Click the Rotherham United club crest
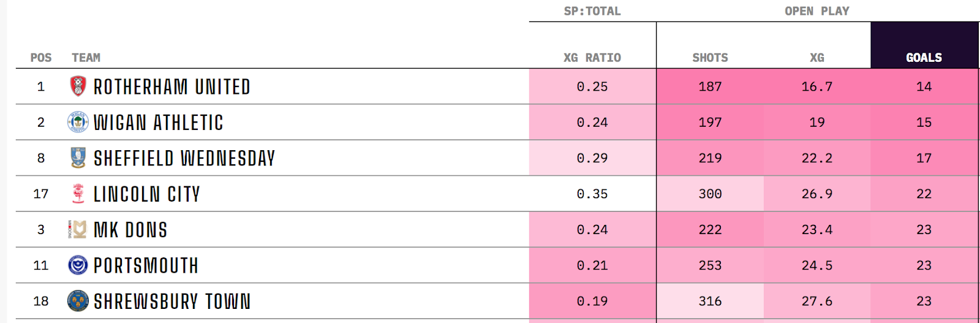980x323 pixels. pos(78,86)
